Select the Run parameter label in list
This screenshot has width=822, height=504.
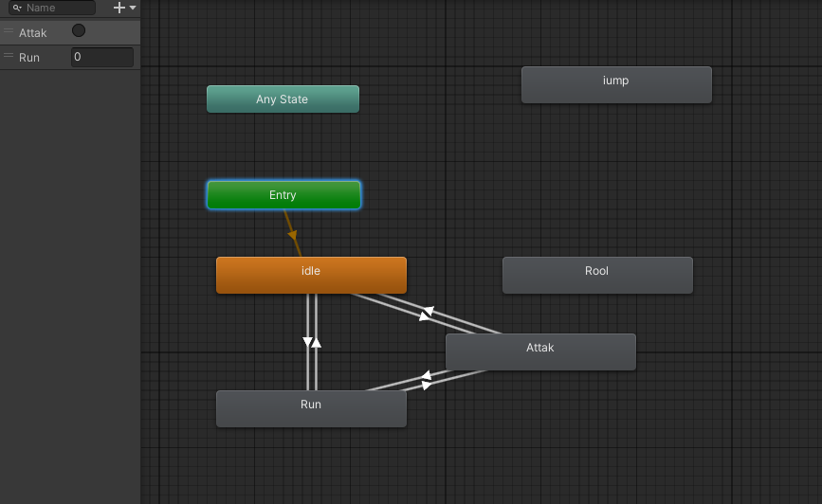(x=29, y=58)
